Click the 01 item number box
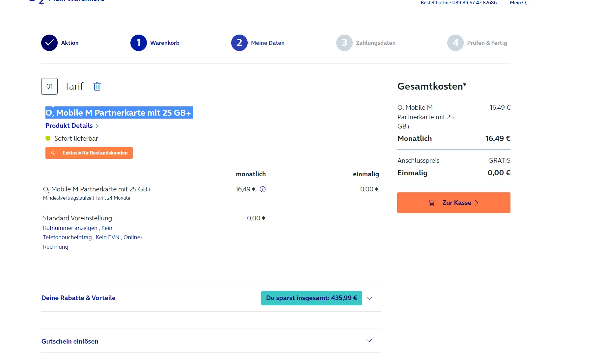 click(x=49, y=86)
